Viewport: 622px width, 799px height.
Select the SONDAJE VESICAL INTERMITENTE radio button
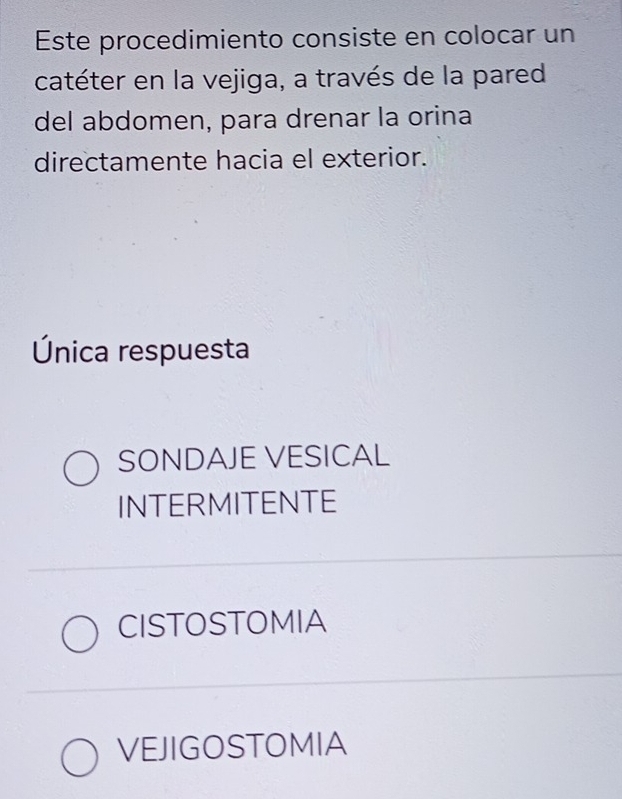(82, 468)
